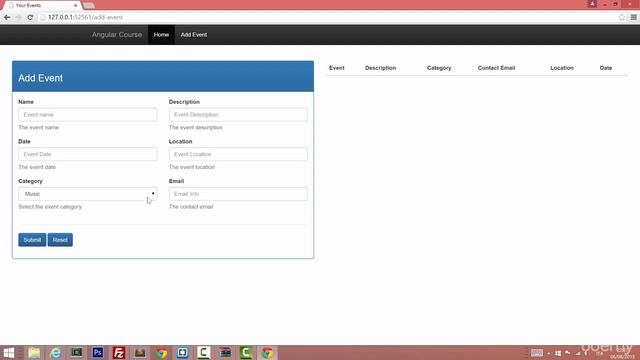Image resolution: width=640 pixels, height=360 pixels.
Task: Expand the Category dropdown showing Music
Action: (88, 194)
